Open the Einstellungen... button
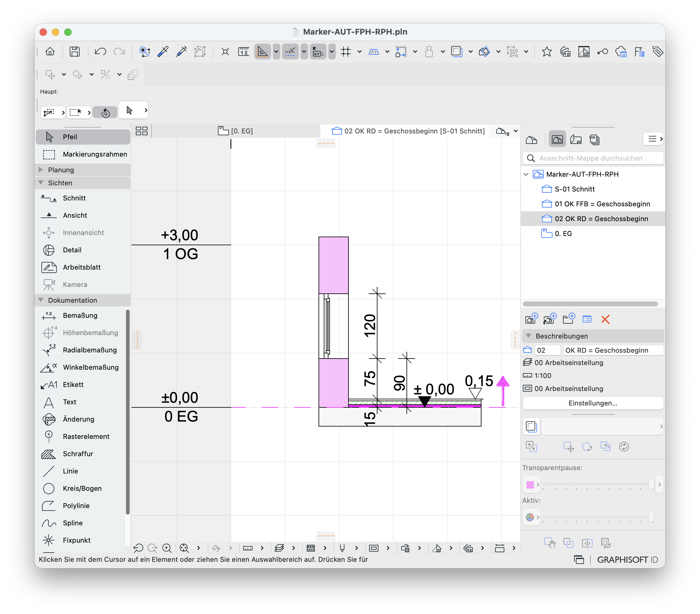This screenshot has height=614, width=700. [593, 403]
